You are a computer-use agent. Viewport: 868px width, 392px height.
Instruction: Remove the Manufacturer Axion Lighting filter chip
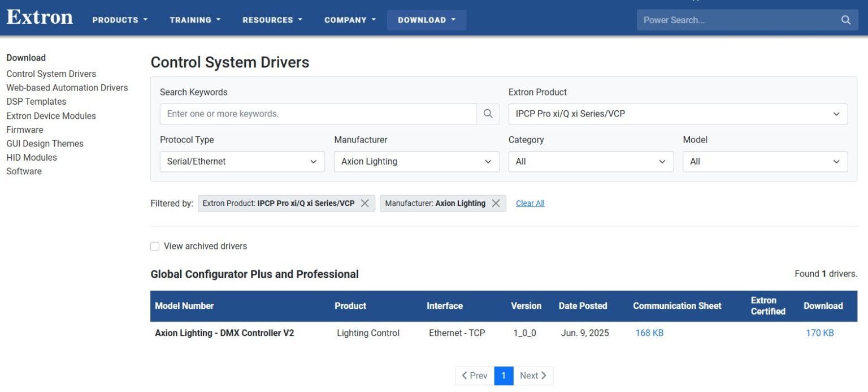(496, 203)
